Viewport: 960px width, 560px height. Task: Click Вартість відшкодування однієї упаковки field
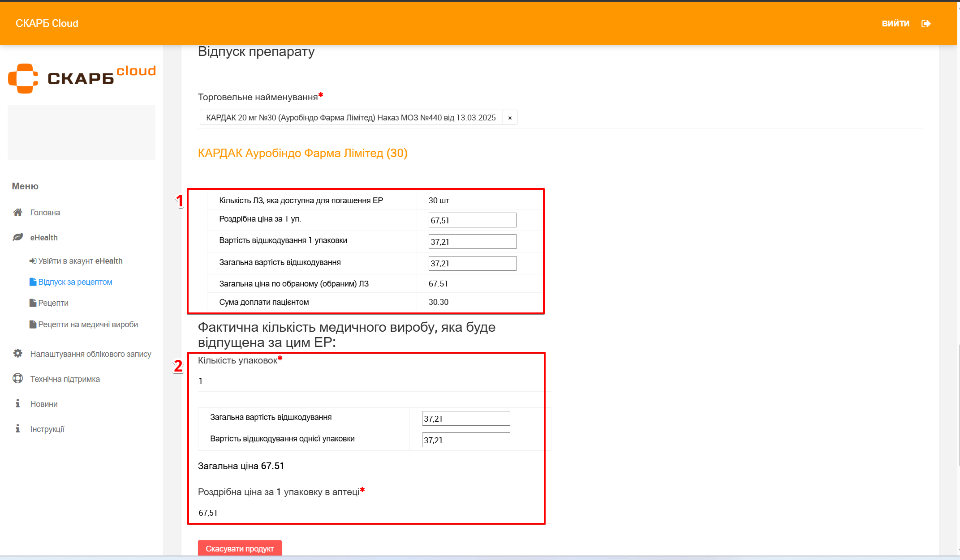click(x=465, y=440)
